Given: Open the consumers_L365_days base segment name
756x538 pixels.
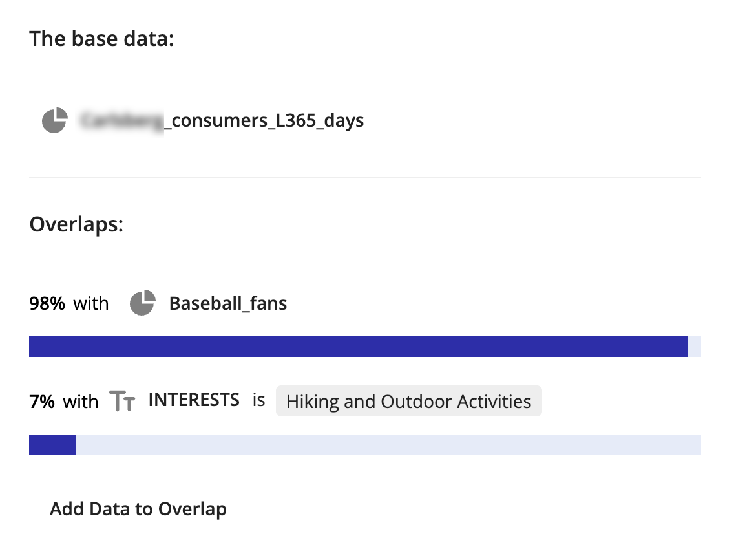Looking at the screenshot, I should [x=222, y=120].
